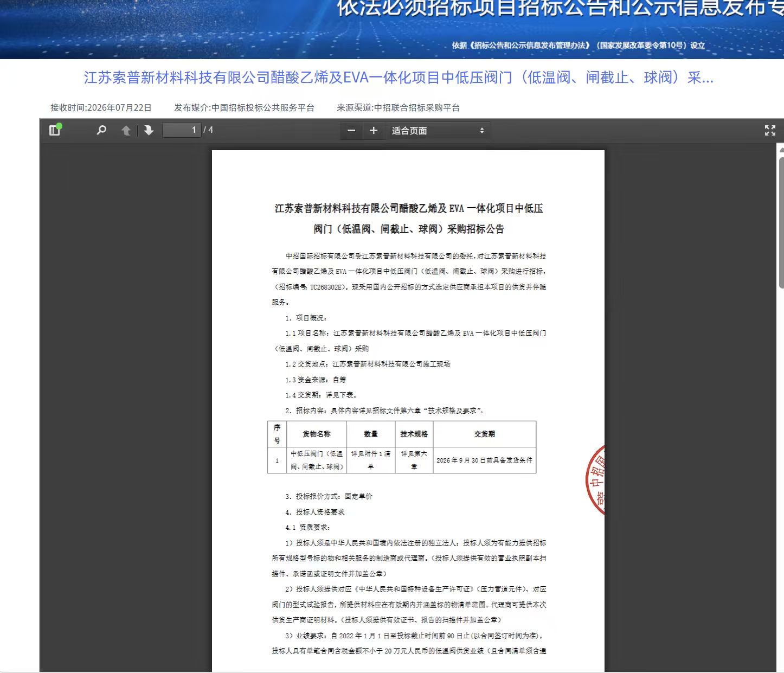Toggle the PDF viewer sidebar
Image resolution: width=784 pixels, height=673 pixels.
click(x=55, y=130)
